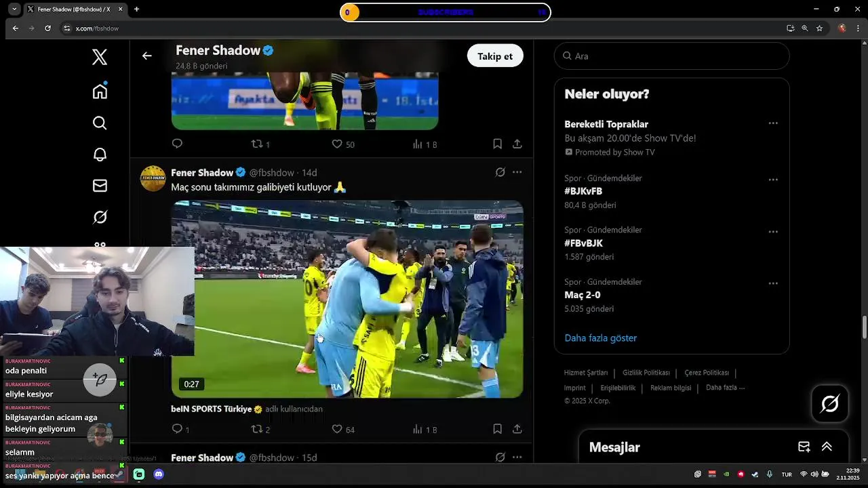
Task: Bookmark the post with 50 likes
Action: [497, 144]
